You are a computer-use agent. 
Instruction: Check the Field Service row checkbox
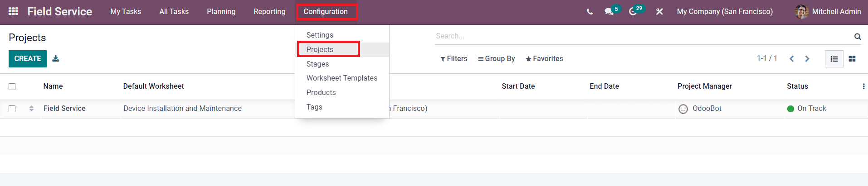[12, 109]
